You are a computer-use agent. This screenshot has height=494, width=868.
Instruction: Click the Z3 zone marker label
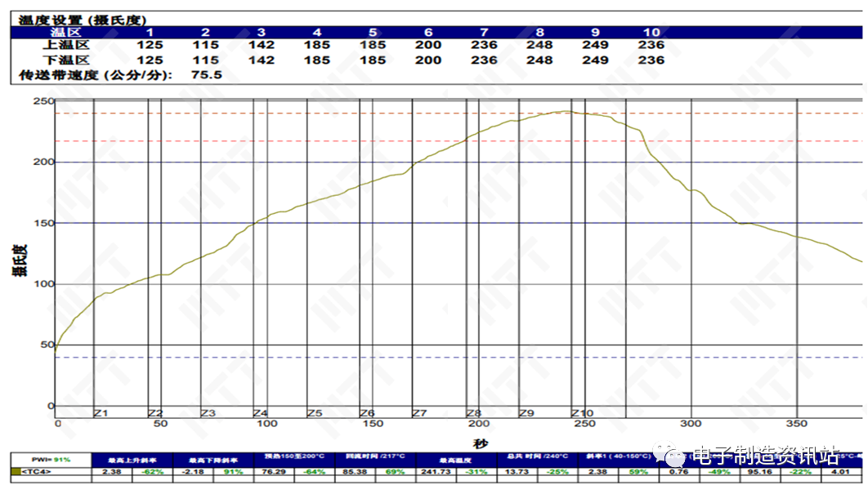[208, 413]
